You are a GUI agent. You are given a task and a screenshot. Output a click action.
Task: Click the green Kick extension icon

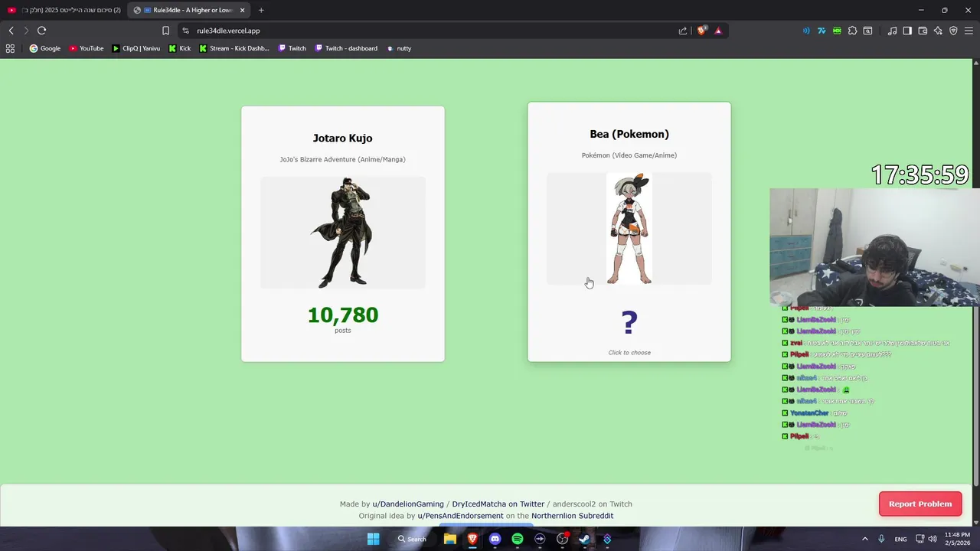(837, 31)
